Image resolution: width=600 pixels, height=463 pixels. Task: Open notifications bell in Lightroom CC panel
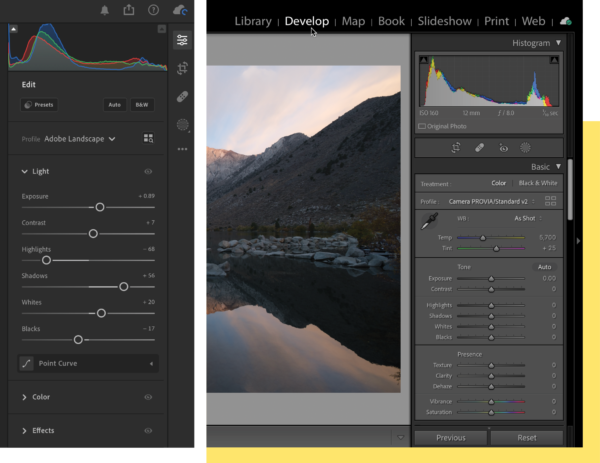104,10
